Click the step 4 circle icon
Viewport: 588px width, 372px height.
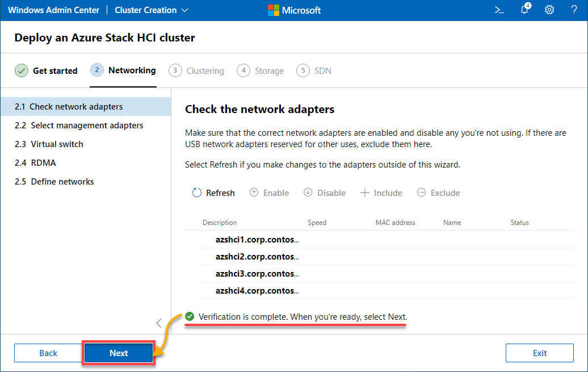[243, 70]
